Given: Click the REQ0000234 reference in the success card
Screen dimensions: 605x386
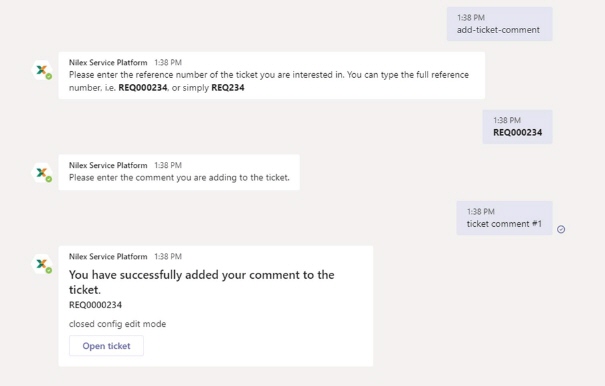Looking at the screenshot, I should [x=95, y=305].
